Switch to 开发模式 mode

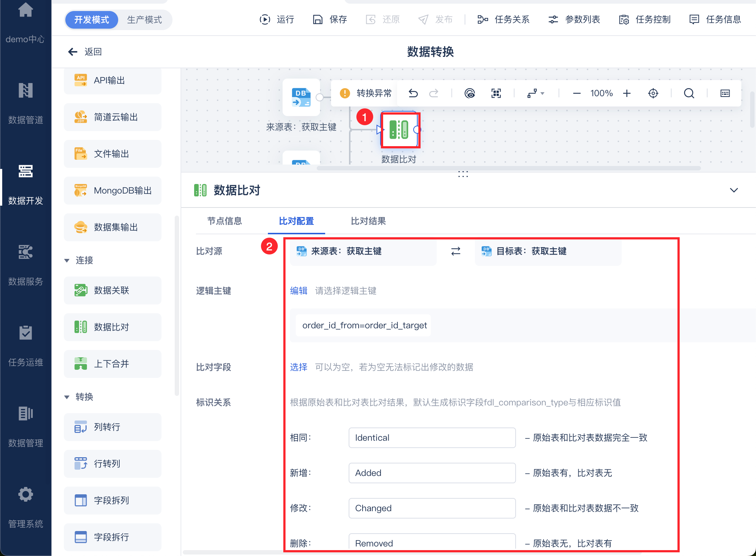point(92,19)
